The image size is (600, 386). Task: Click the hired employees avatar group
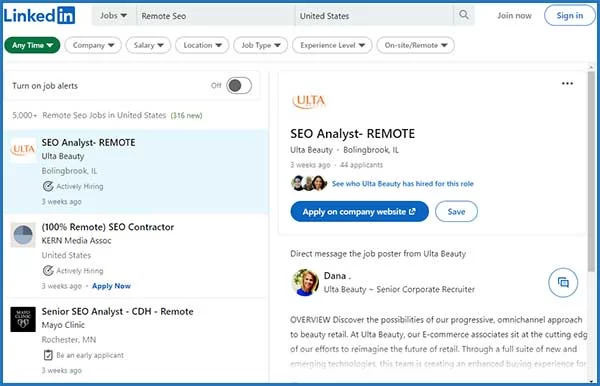(309, 183)
